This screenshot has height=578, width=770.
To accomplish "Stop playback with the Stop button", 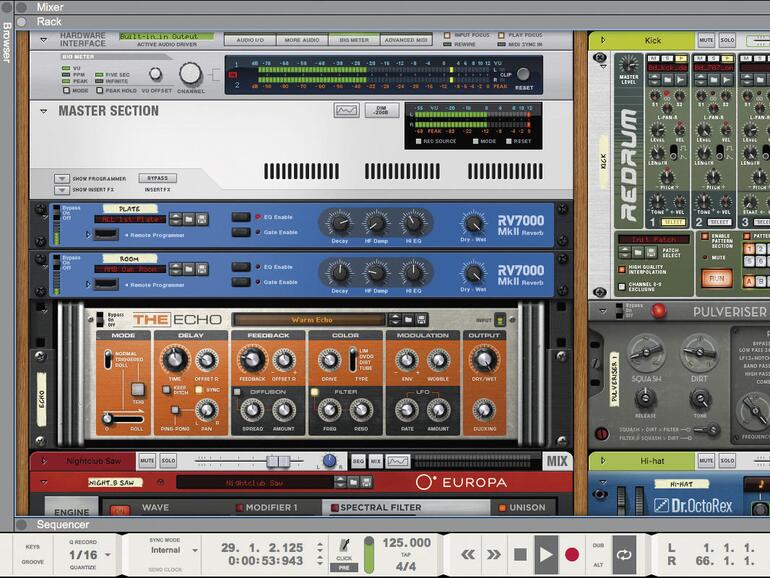I will coord(520,555).
